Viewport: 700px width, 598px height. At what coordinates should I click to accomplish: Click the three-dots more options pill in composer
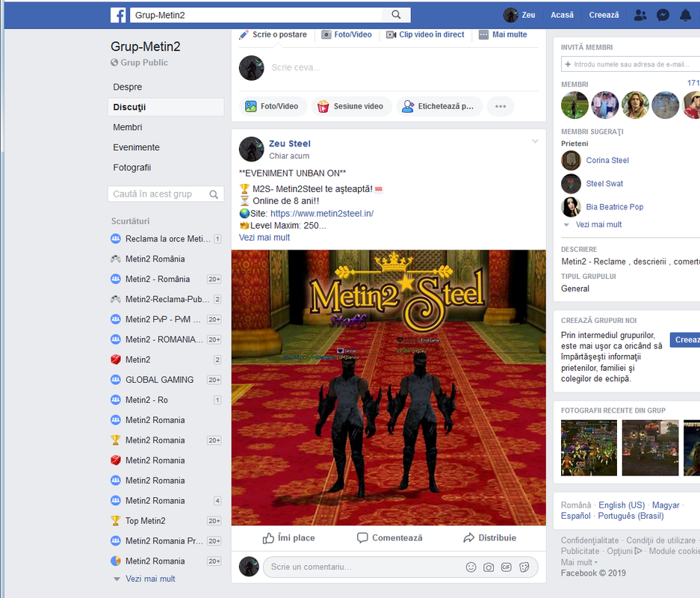(501, 106)
